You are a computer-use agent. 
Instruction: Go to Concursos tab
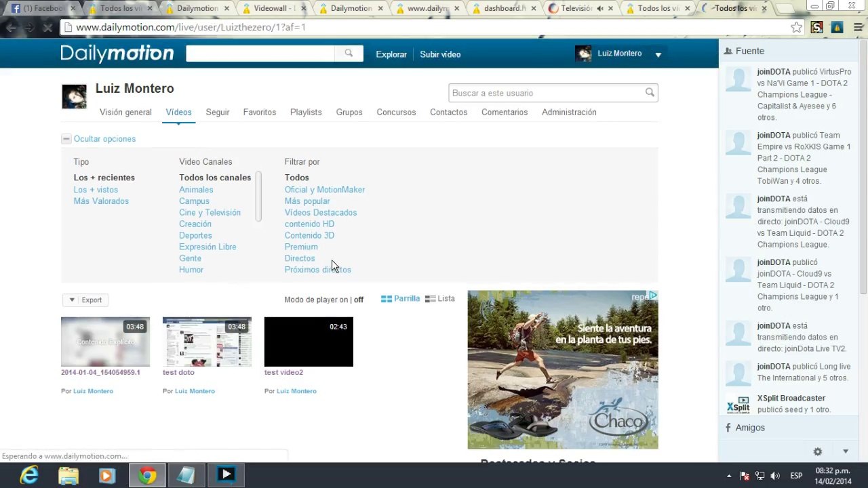[396, 113]
